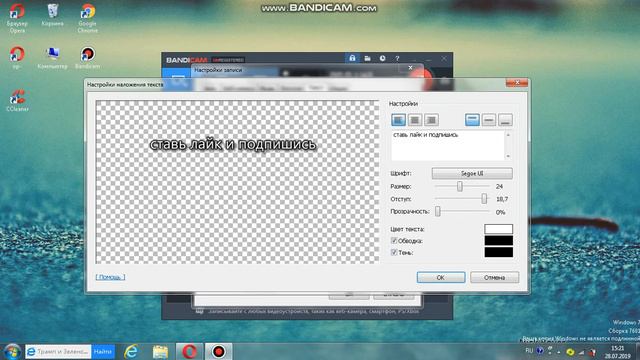
Task: Open the Recycle Bin desktop icon
Action: coord(52,15)
